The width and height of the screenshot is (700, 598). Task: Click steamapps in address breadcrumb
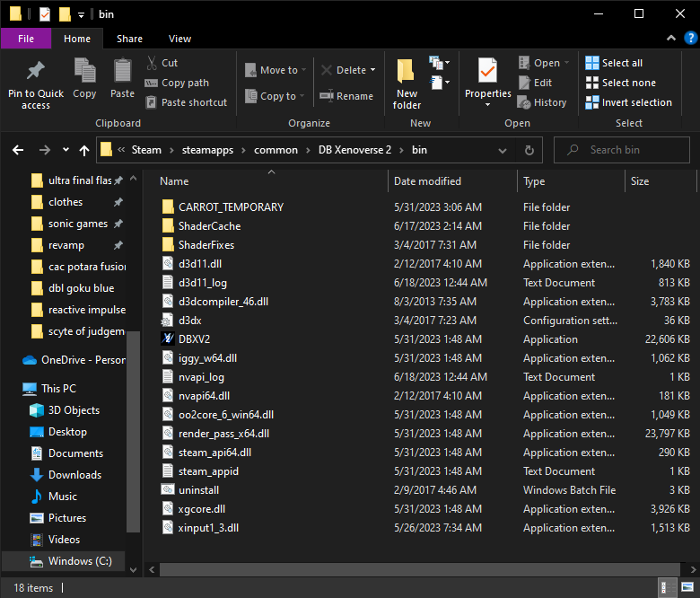[x=207, y=150]
